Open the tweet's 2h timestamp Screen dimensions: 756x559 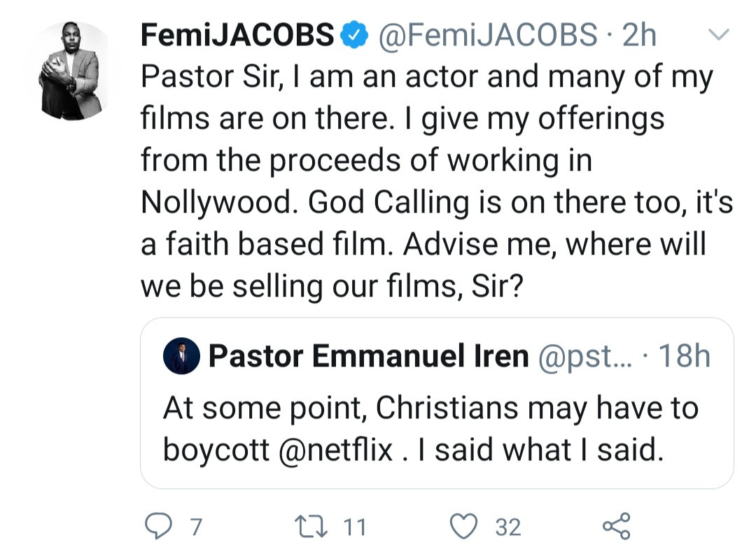tap(638, 35)
